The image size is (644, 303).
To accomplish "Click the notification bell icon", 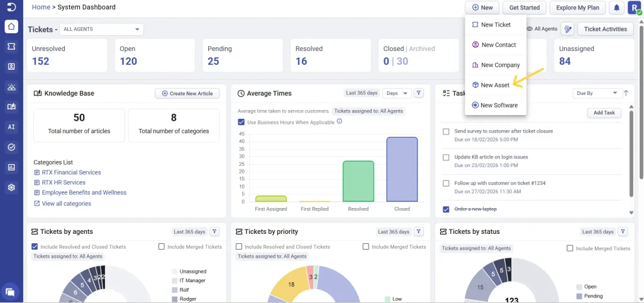I will [x=616, y=8].
